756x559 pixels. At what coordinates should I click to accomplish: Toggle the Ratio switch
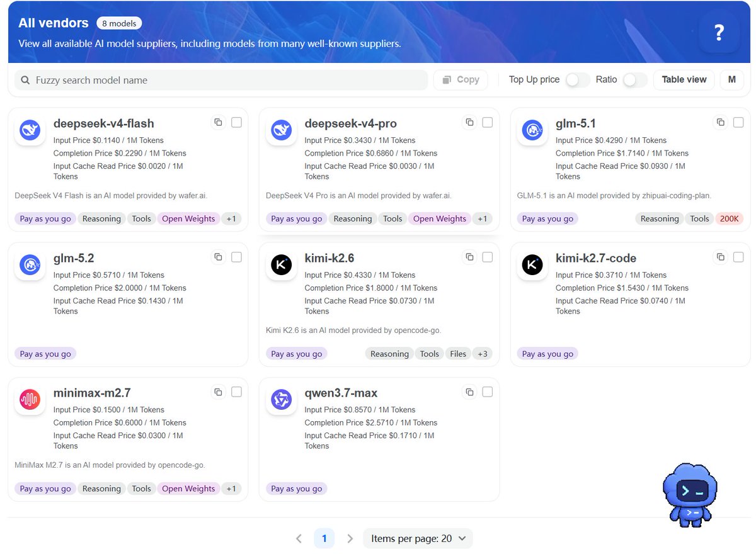(x=634, y=80)
